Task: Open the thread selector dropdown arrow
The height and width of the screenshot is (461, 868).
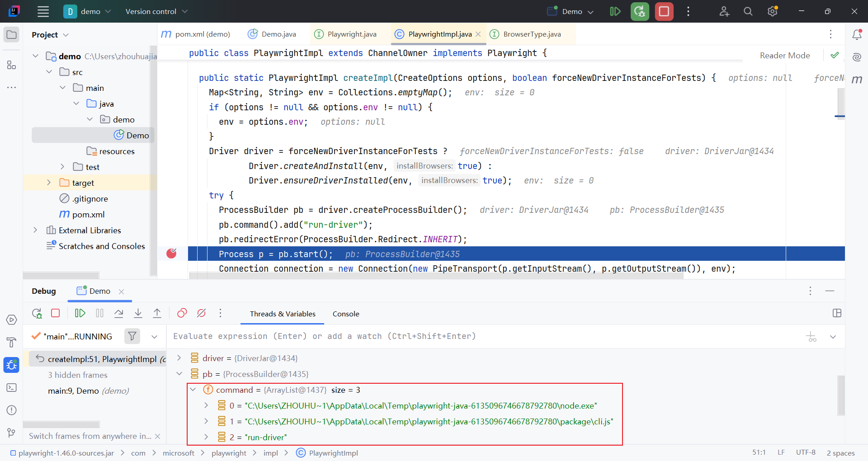Action: [155, 337]
